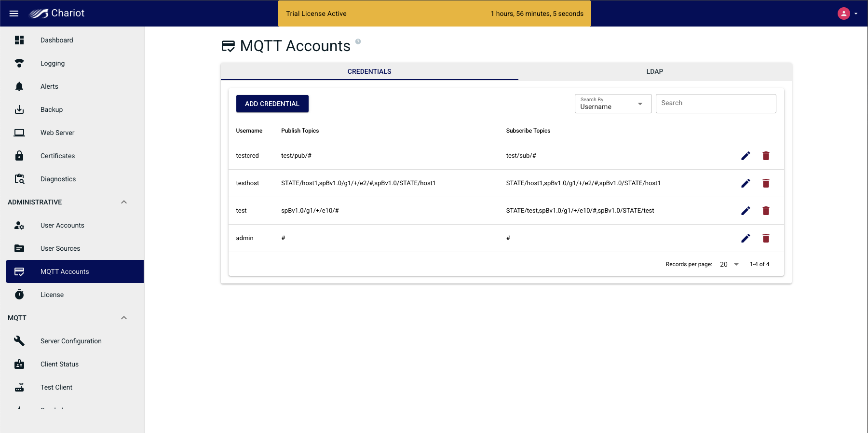Go to User Accounts page
868x433 pixels.
(x=62, y=225)
